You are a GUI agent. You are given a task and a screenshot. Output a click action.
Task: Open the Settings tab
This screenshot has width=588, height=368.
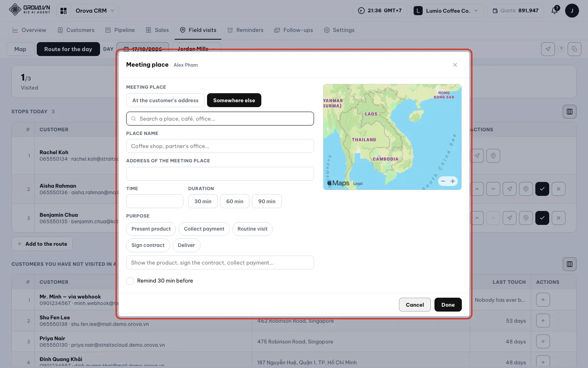coord(339,30)
